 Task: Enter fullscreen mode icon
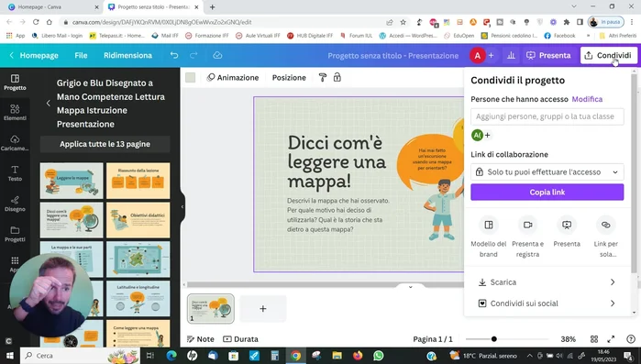click(611, 339)
